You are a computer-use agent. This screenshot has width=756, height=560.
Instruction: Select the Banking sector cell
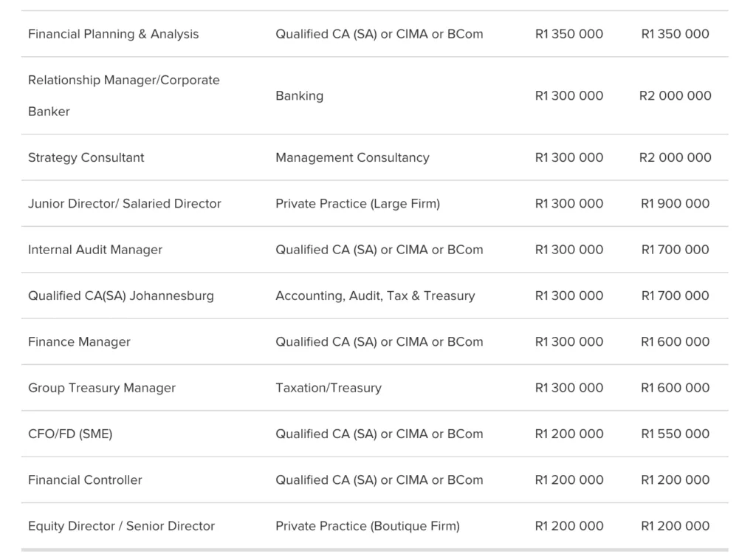pos(300,95)
